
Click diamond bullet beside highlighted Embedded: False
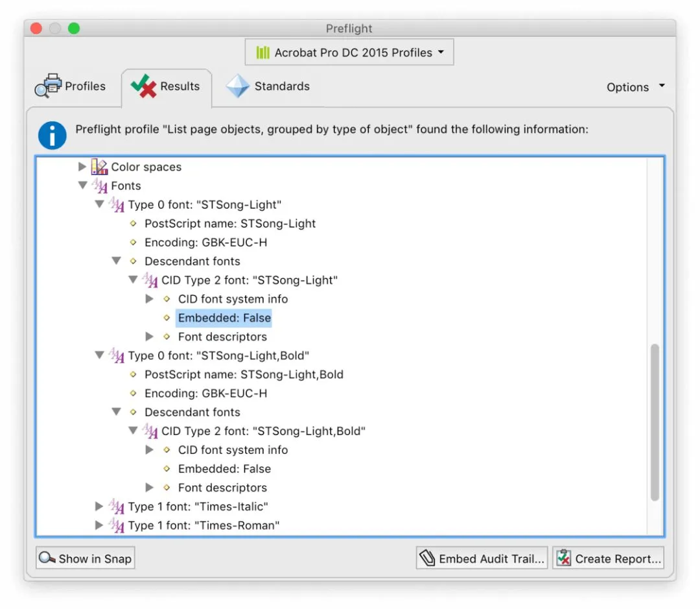tap(167, 318)
